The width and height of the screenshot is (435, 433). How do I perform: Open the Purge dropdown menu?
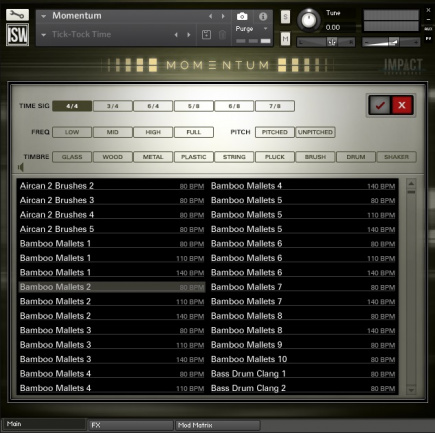pyautogui.click(x=252, y=29)
